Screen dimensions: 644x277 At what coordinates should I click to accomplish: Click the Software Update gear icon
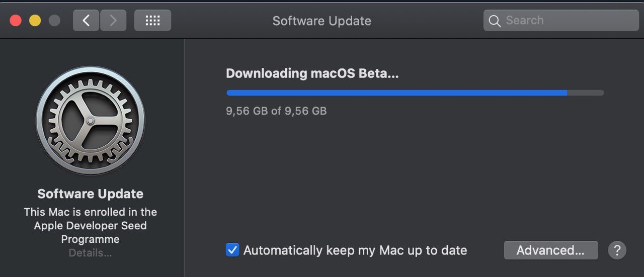click(90, 120)
